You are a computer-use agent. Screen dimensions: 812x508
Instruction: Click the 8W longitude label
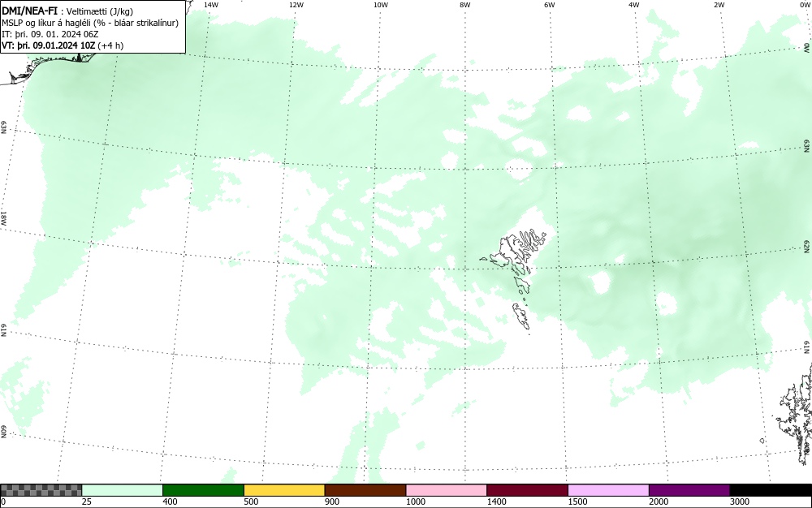(465, 5)
